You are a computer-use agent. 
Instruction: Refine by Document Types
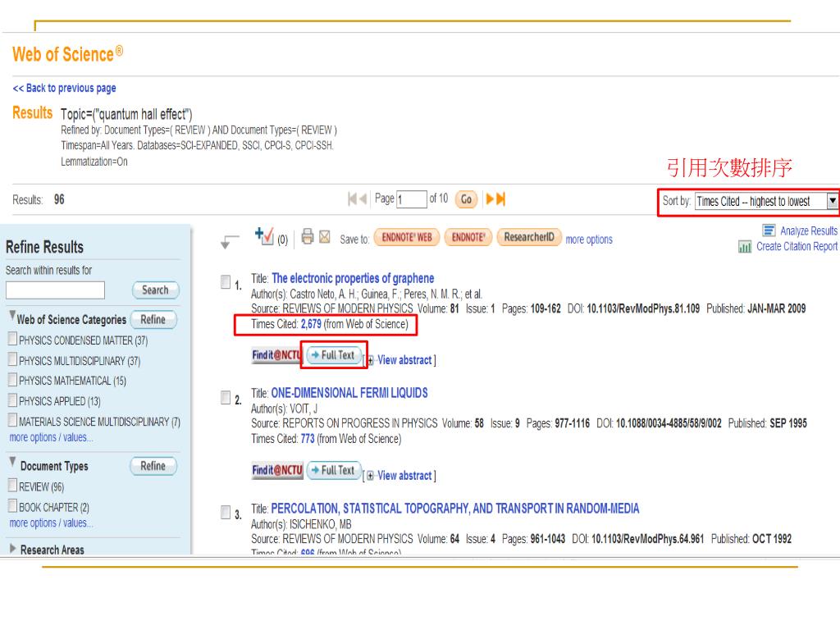click(153, 466)
